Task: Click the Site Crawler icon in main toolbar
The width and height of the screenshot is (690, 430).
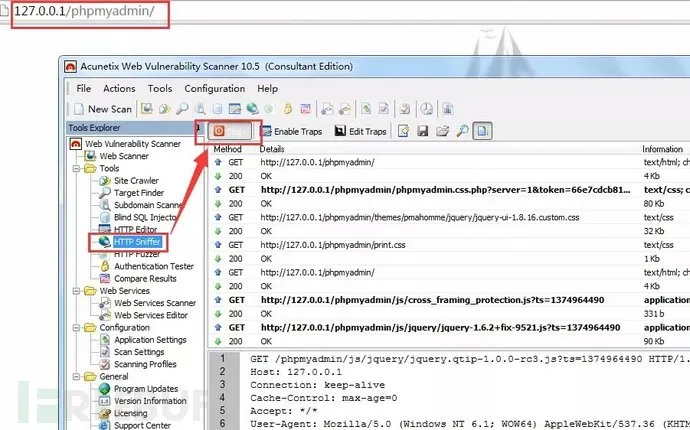Action: click(x=165, y=109)
